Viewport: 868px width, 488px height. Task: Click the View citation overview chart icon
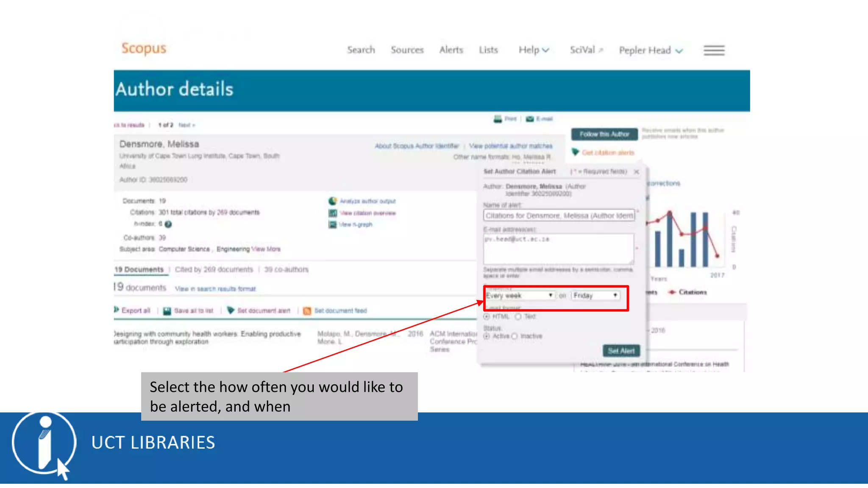(x=333, y=213)
